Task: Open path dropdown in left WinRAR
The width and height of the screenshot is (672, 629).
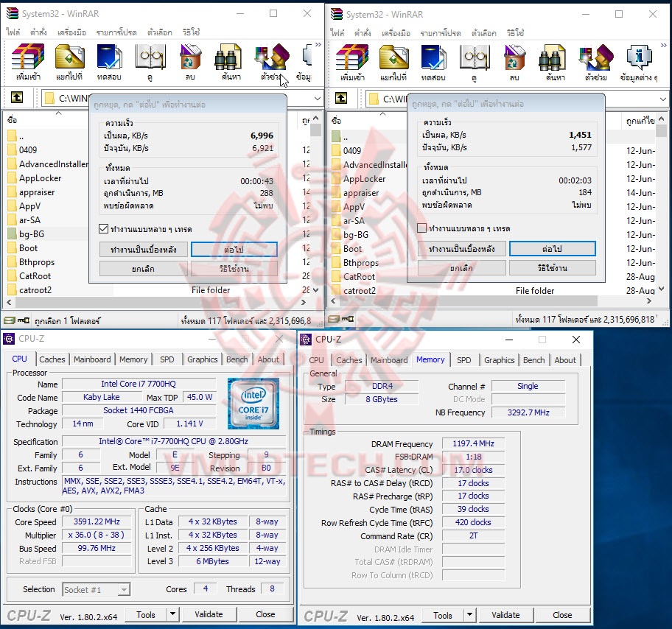Action: (x=317, y=98)
